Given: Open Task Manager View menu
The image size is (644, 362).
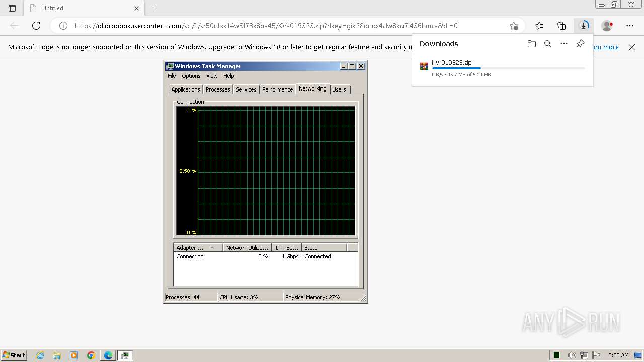Looking at the screenshot, I should click(x=212, y=76).
